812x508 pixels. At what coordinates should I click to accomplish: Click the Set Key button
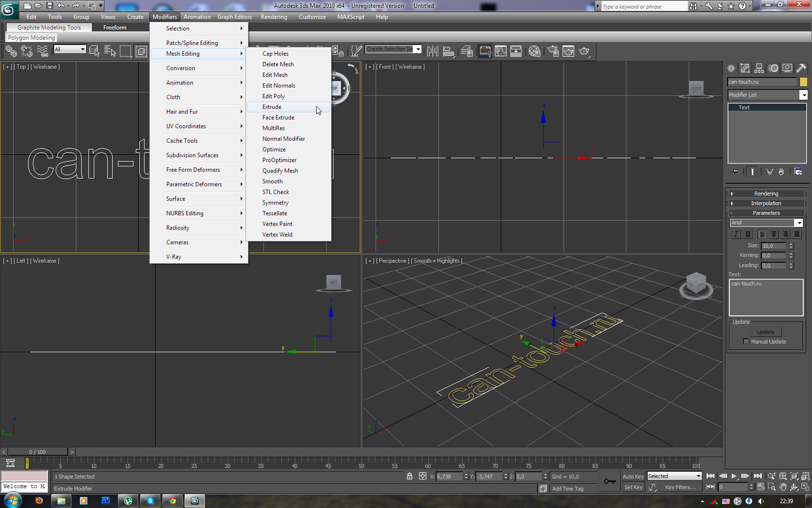(x=633, y=487)
